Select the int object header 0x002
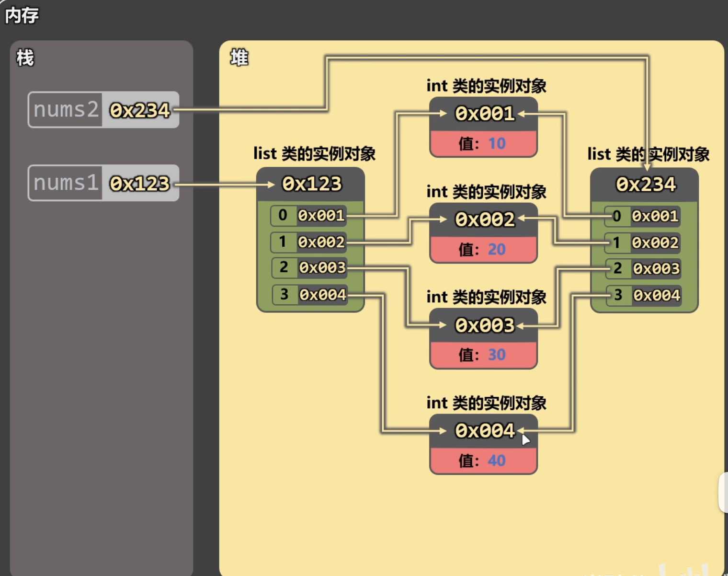This screenshot has width=728, height=576. 484,219
